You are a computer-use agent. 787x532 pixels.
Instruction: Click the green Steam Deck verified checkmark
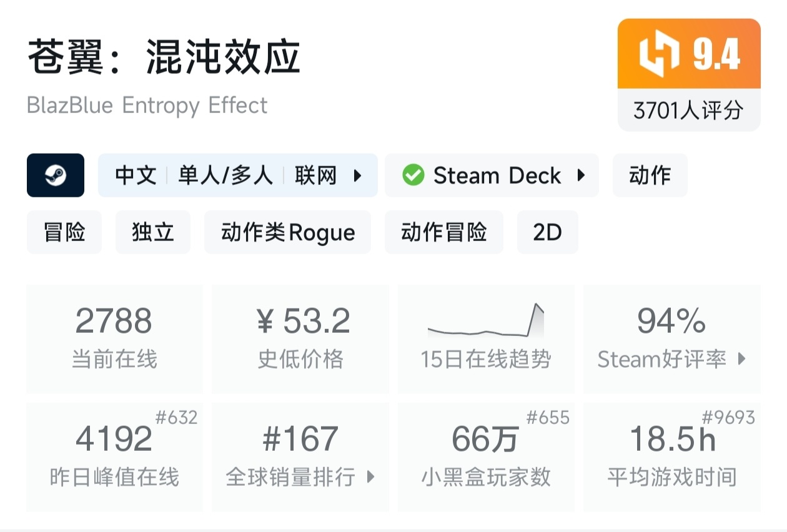coord(413,175)
